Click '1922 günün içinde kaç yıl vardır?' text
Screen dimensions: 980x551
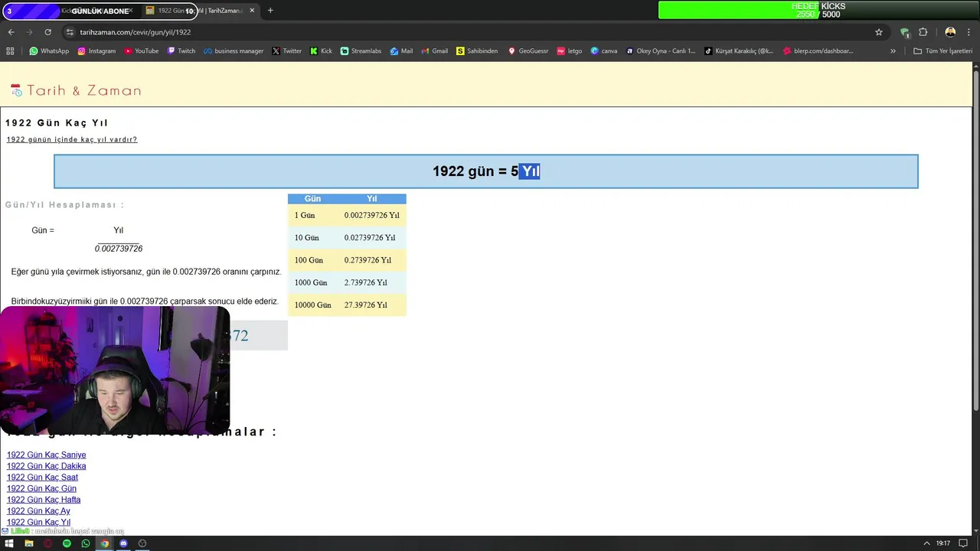[72, 139]
